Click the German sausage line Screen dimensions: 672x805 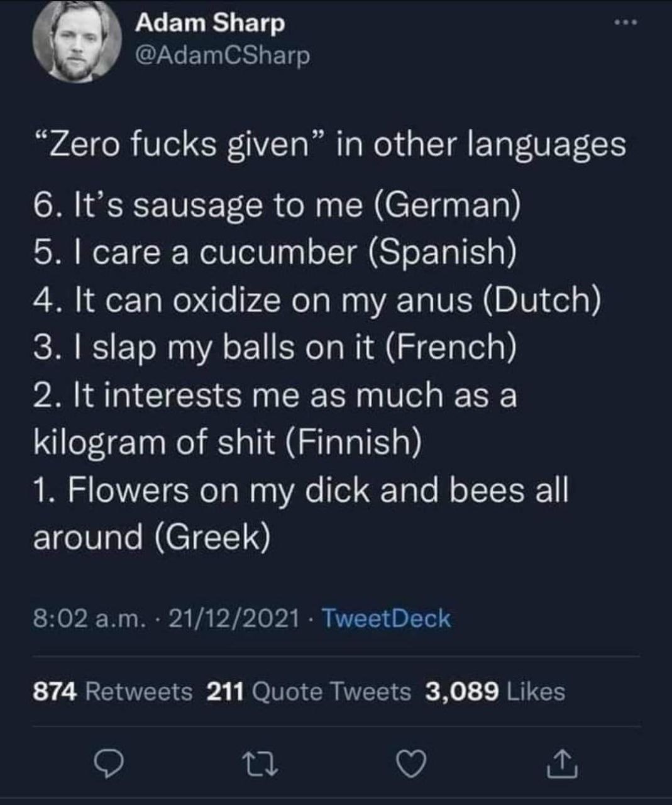pos(277,206)
